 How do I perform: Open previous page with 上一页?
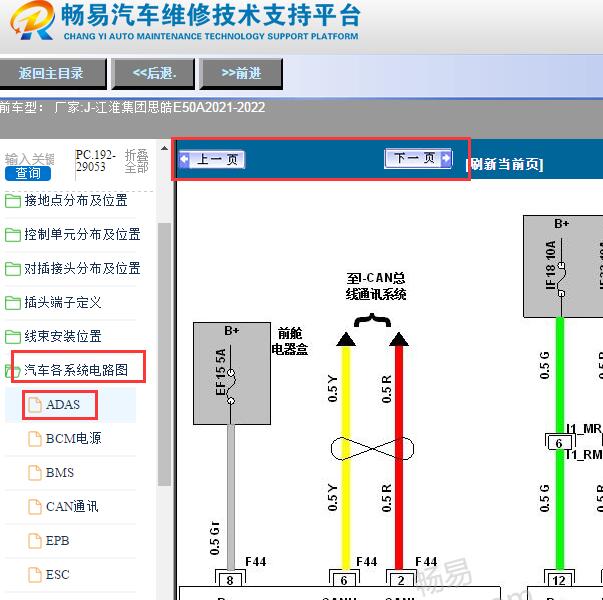[x=212, y=159]
